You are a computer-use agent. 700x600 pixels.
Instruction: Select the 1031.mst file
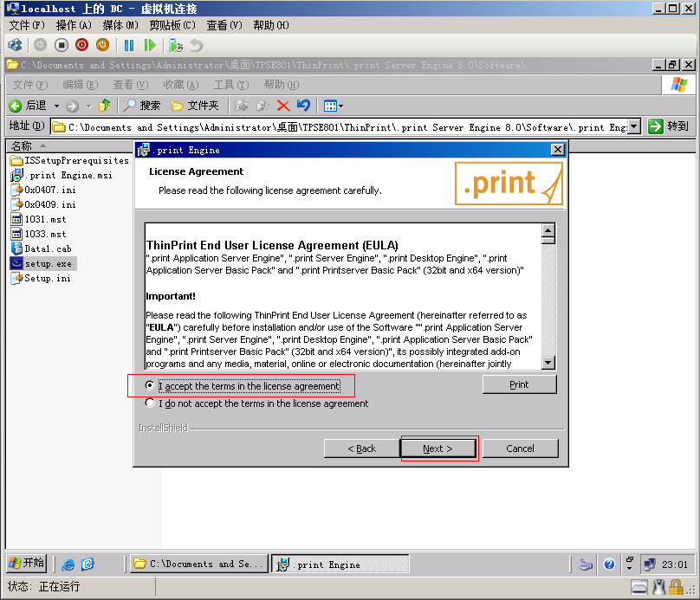pos(38,219)
